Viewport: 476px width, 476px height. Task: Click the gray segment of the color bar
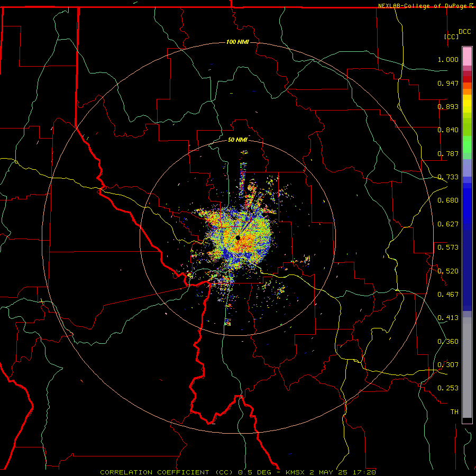[x=467, y=368]
